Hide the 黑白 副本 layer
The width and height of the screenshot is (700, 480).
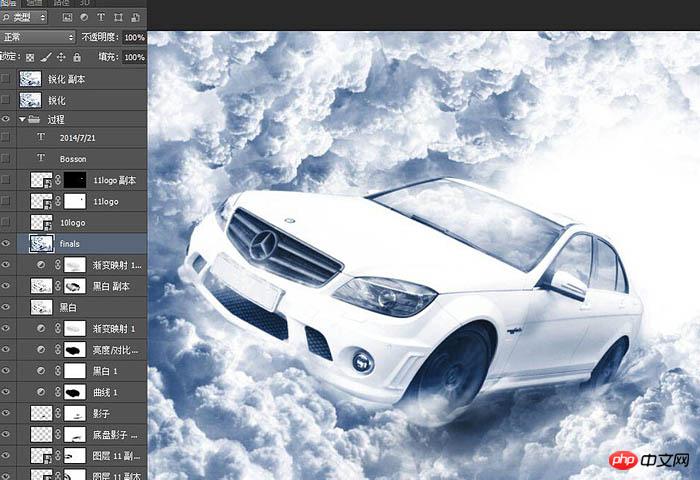tap(5, 286)
